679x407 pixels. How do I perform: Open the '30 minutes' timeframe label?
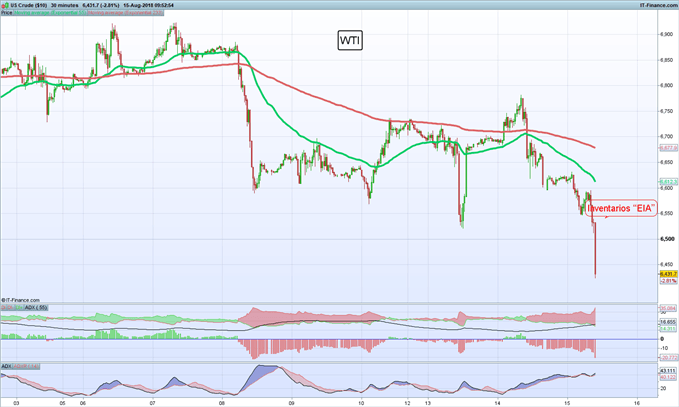pyautogui.click(x=65, y=5)
